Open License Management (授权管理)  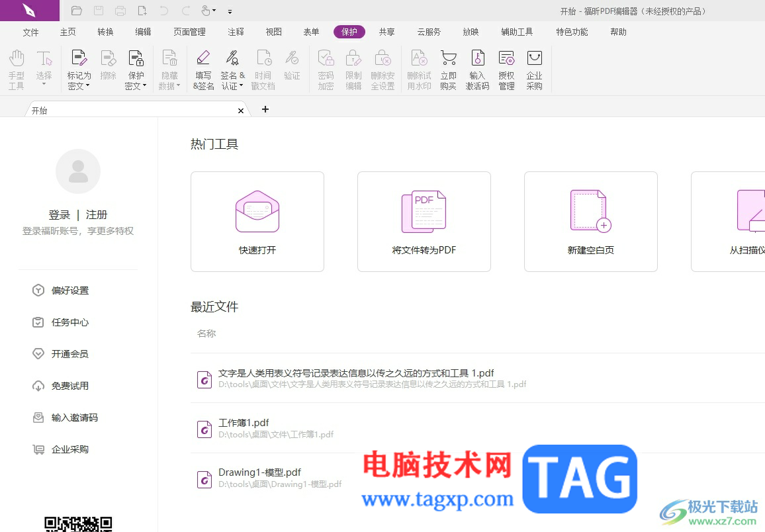506,69
